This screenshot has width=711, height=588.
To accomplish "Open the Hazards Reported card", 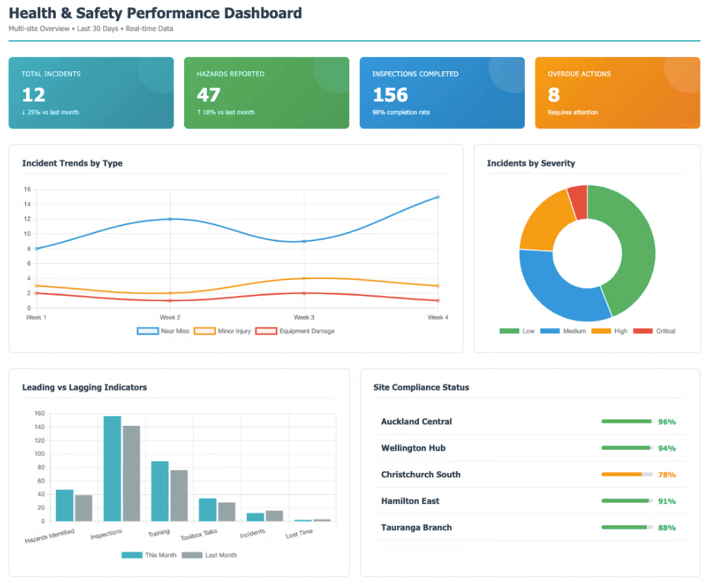I will pyautogui.click(x=267, y=93).
